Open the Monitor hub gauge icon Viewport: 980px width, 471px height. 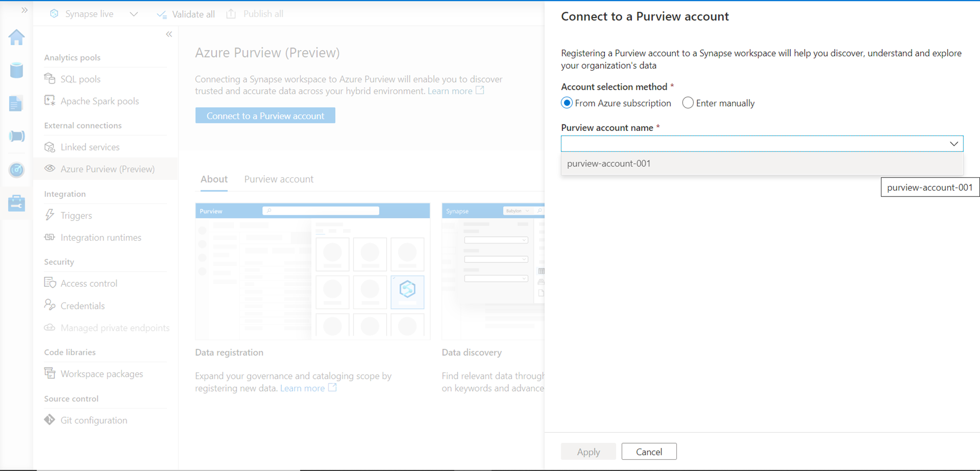click(17, 170)
